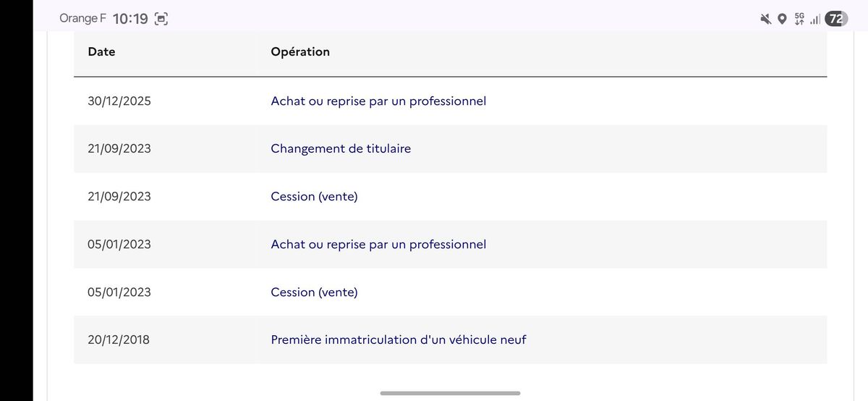The width and height of the screenshot is (868, 401).
Task: Tap the location pin status icon
Action: [782, 20]
